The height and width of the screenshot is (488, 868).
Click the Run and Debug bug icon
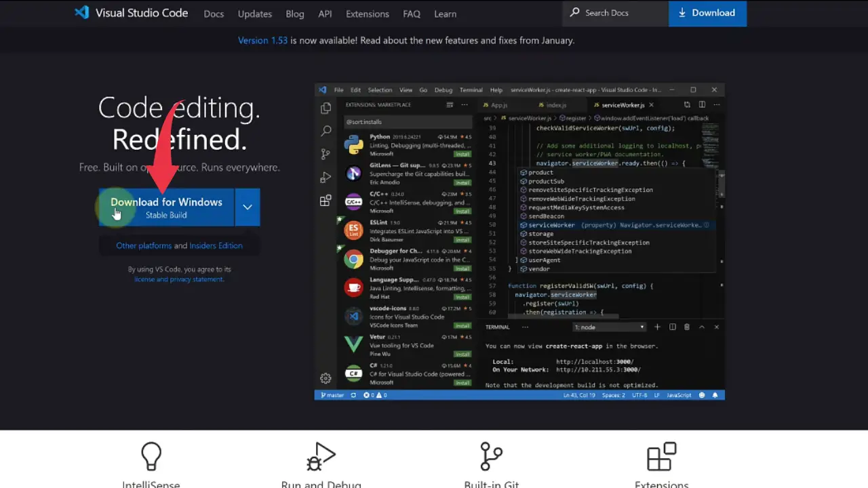[321, 456]
